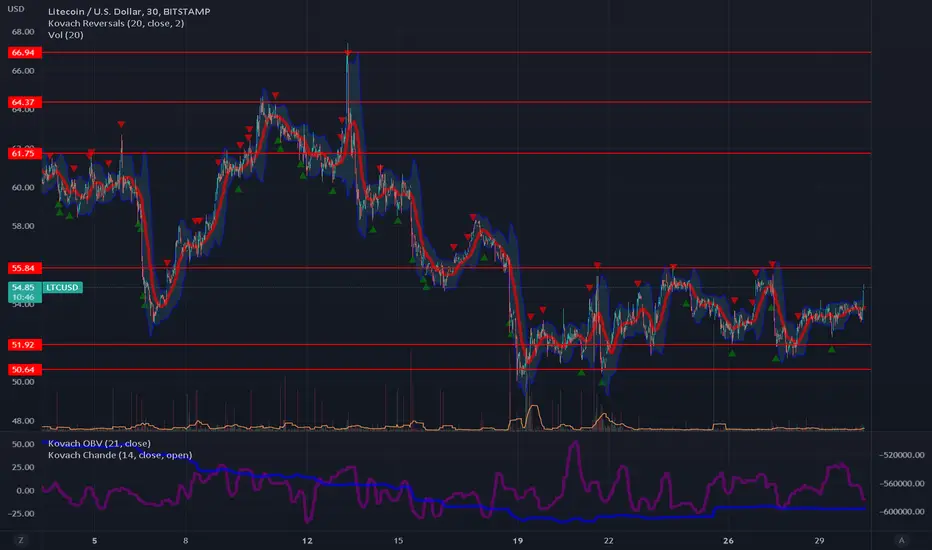
Task: Click -25.00 on the Chande pane axis
Action: [21, 514]
